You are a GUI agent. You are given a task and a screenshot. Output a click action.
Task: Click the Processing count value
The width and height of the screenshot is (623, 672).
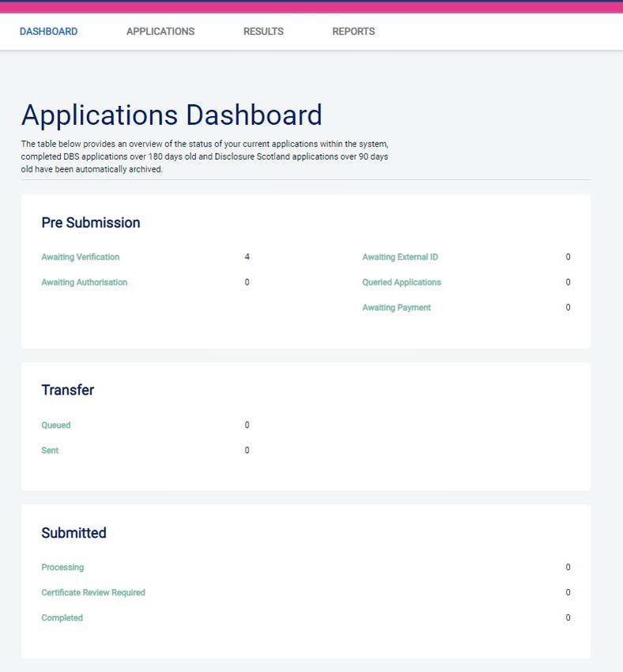tap(568, 567)
